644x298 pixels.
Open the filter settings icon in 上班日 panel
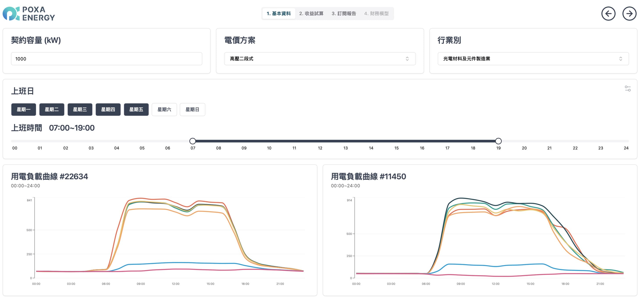click(x=628, y=89)
